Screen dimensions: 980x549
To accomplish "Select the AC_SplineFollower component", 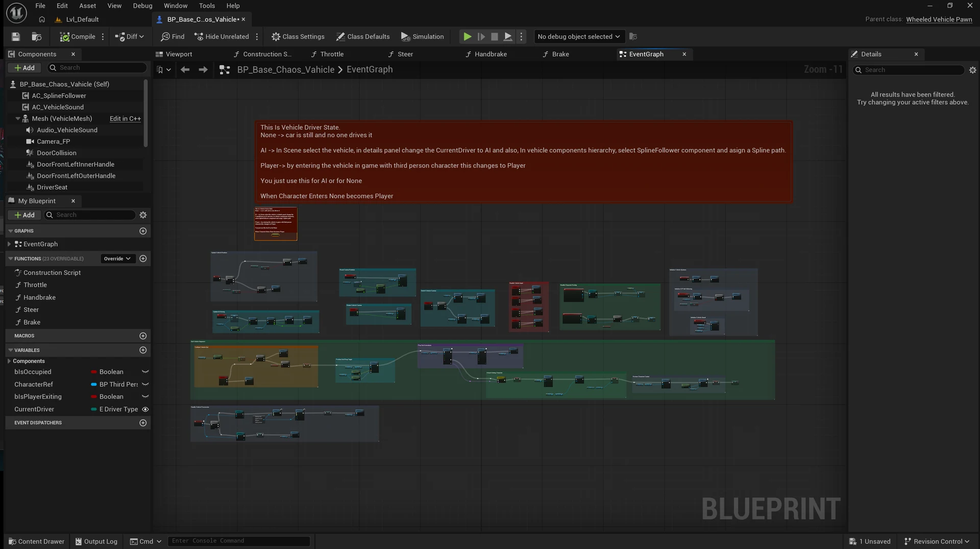I will click(59, 95).
